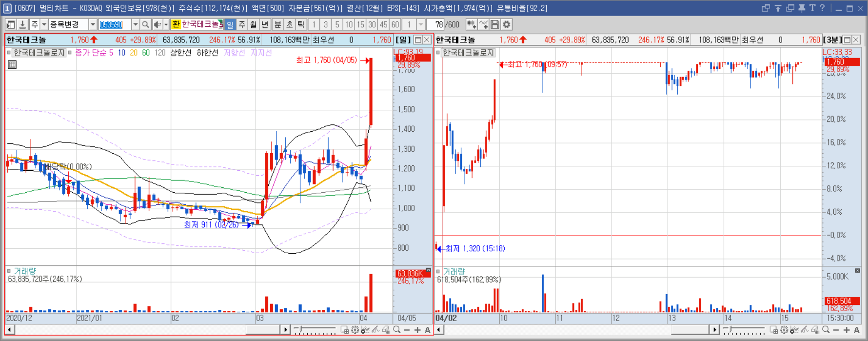
Task: Zoom out with minus icon under daily chart
Action: click(x=407, y=330)
